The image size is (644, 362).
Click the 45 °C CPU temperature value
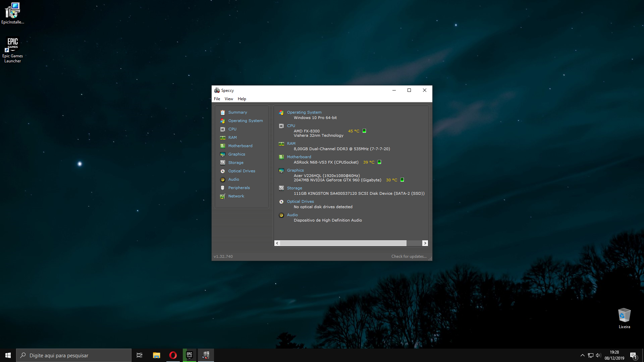(354, 131)
